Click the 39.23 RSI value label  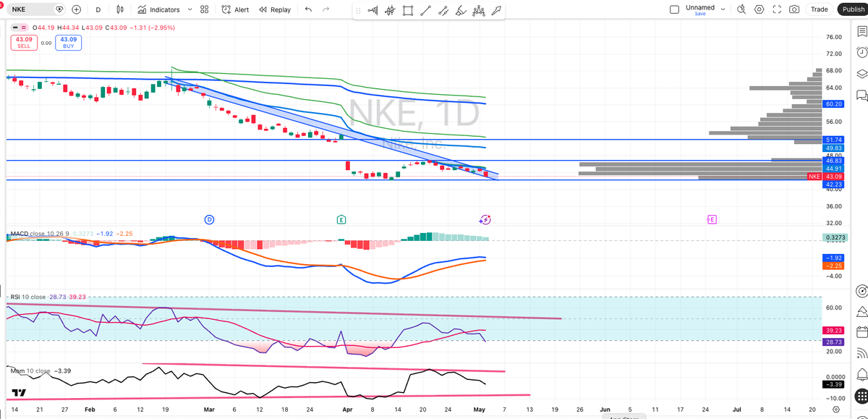[834, 330]
